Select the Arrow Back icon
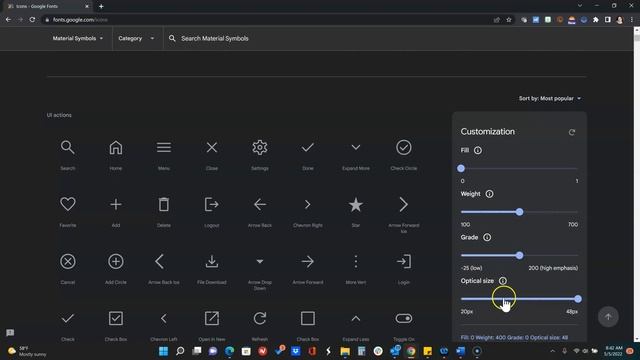This screenshot has width=640, height=360. (x=260, y=204)
